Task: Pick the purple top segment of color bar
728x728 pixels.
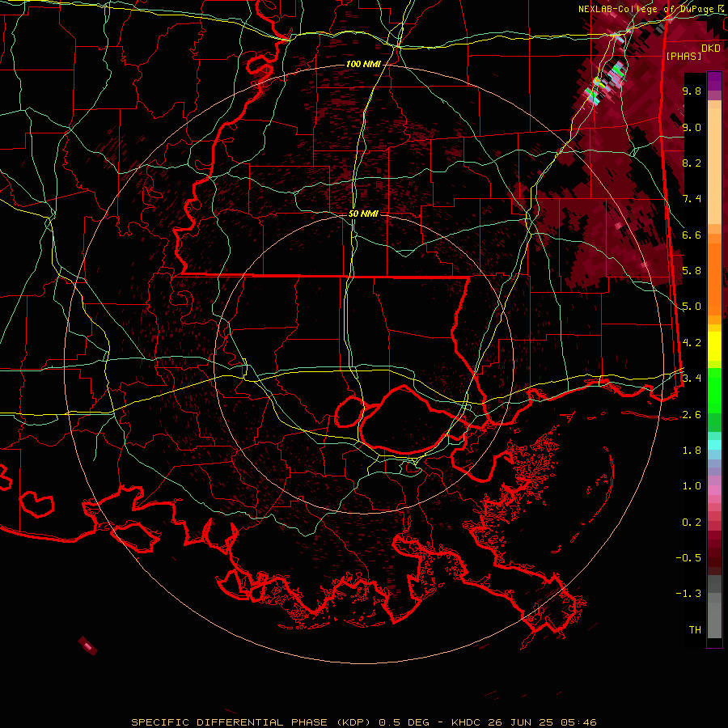Action: tap(714, 81)
